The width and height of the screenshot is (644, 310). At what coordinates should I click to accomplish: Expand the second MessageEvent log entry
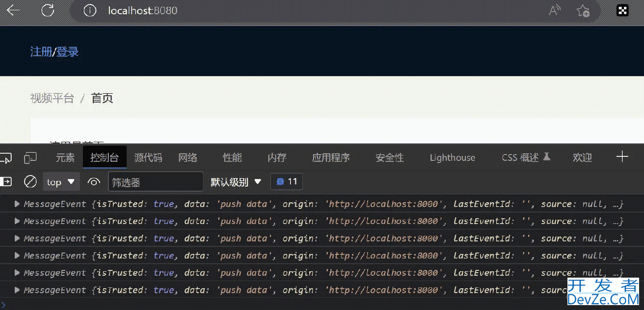coord(17,221)
